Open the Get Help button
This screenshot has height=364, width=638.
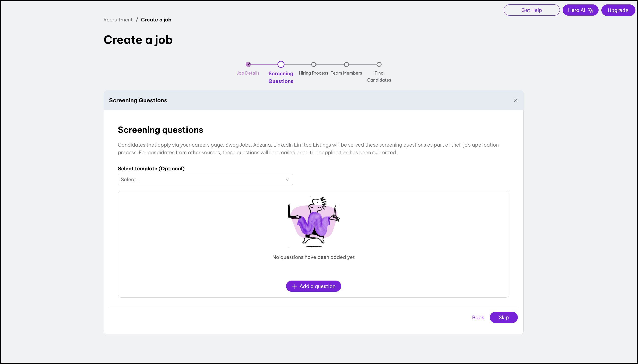[x=532, y=10]
